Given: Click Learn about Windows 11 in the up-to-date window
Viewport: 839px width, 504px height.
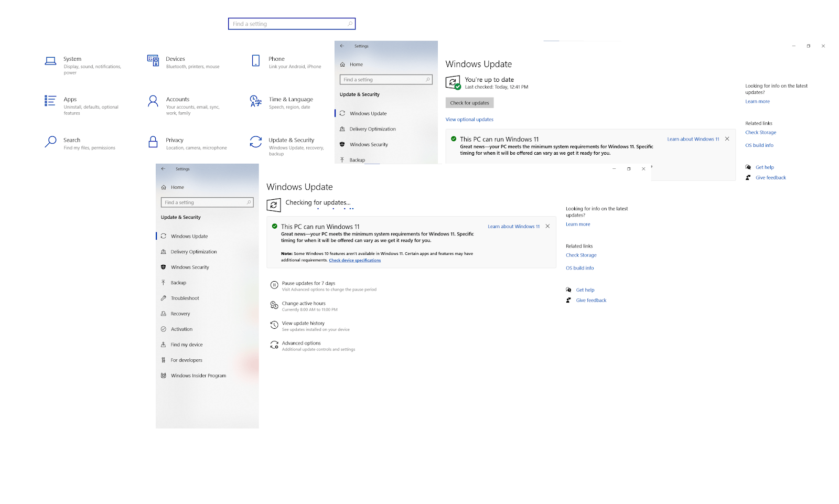Looking at the screenshot, I should 693,139.
